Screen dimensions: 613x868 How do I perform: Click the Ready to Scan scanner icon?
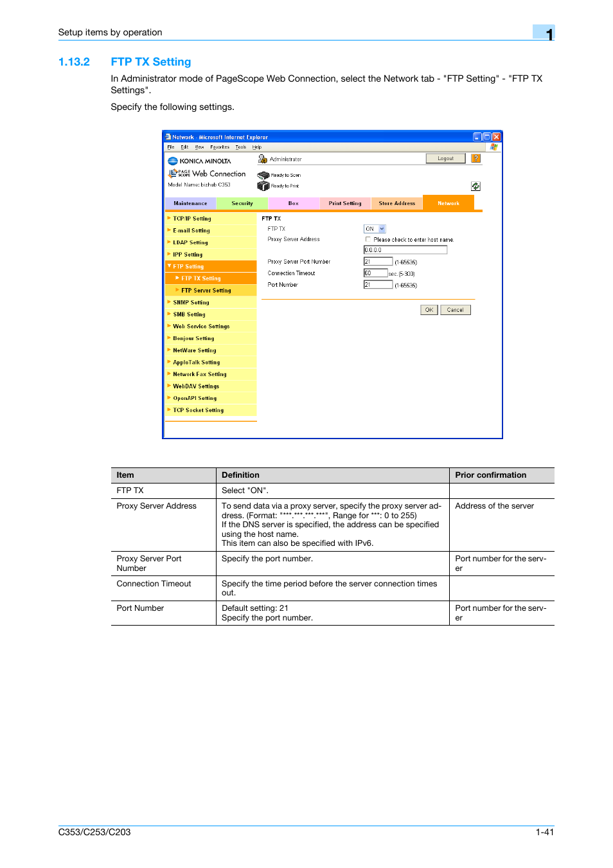click(x=263, y=175)
